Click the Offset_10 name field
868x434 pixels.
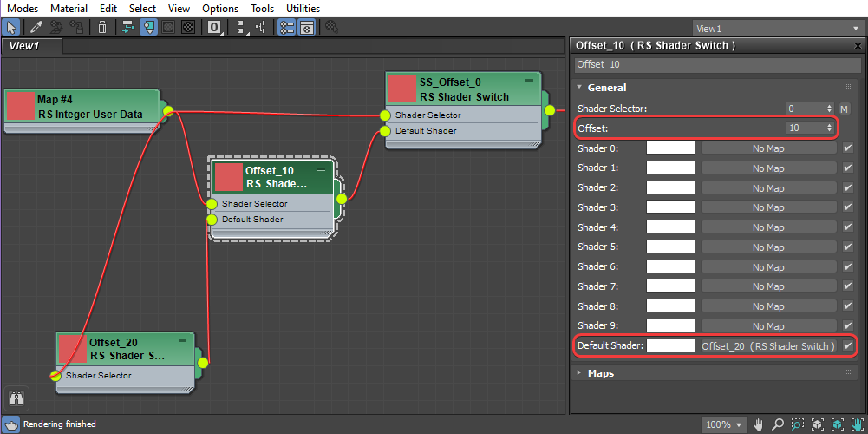click(718, 64)
